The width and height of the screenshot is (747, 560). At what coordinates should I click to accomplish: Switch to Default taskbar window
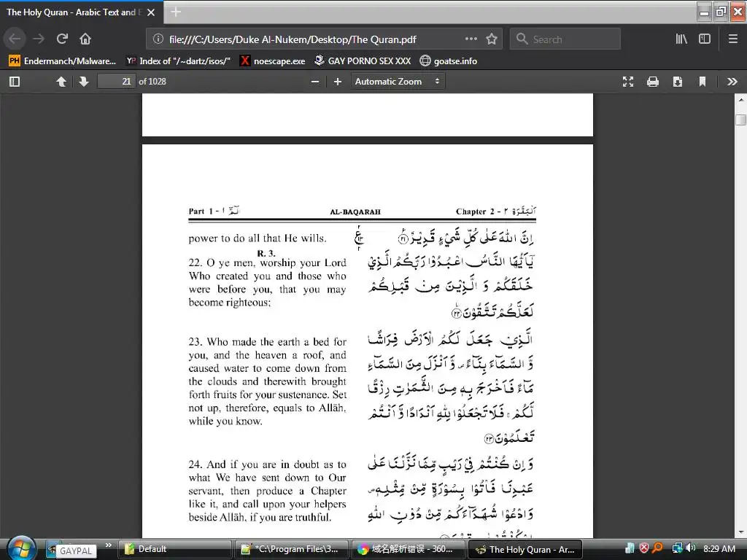tap(174, 549)
